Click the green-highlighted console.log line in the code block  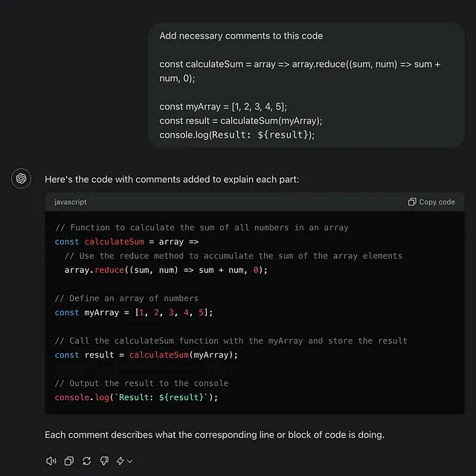[136, 397]
